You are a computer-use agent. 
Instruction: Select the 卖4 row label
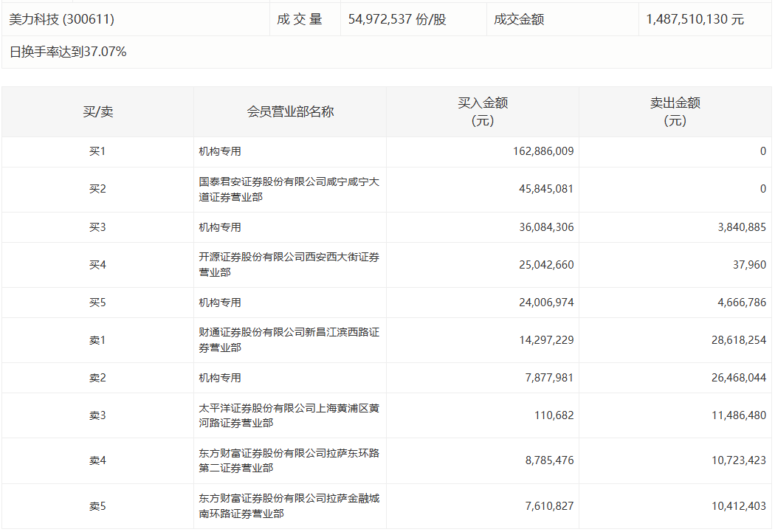pos(97,460)
